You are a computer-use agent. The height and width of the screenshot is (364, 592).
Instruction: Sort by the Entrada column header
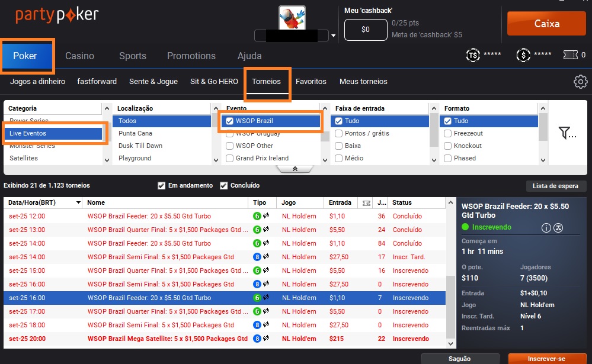point(340,202)
